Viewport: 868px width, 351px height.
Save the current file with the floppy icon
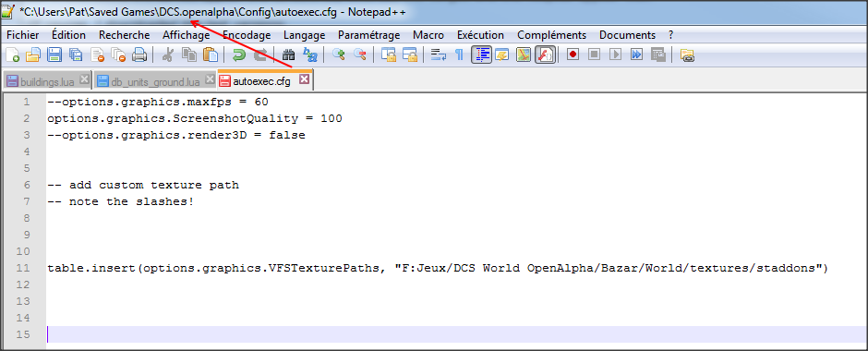54,54
